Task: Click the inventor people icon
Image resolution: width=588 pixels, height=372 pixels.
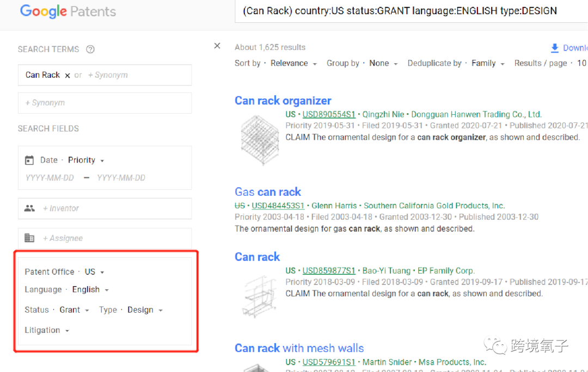Action: (x=29, y=208)
